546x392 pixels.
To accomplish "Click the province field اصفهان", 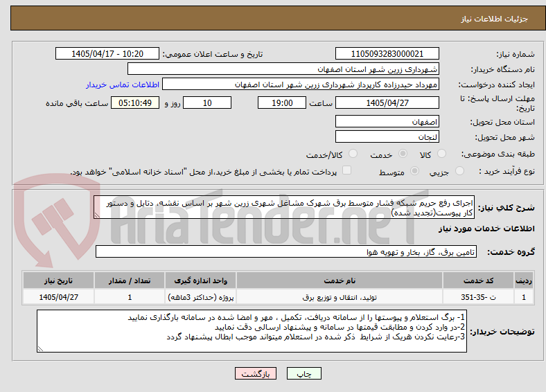I will click(x=387, y=121).
